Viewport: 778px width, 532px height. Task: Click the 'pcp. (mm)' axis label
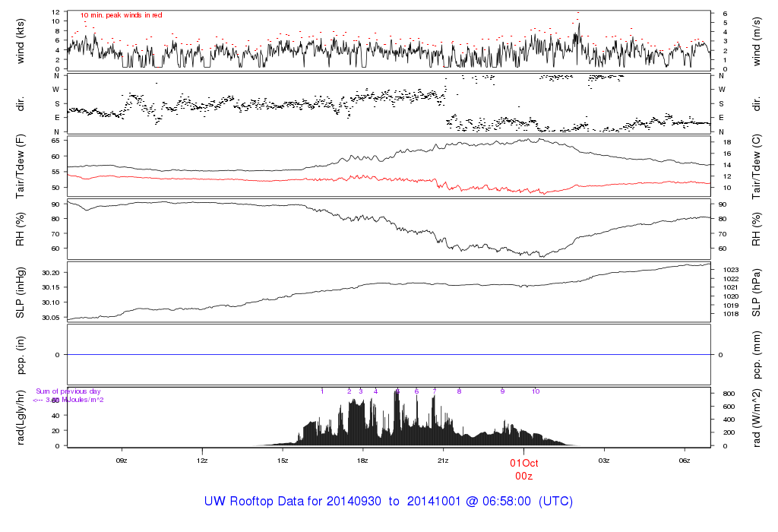point(756,355)
